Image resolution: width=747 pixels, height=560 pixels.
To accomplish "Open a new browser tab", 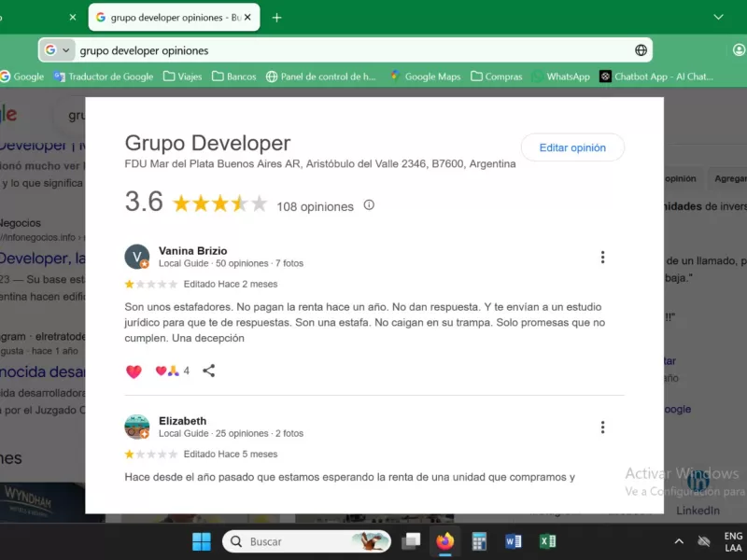I will pyautogui.click(x=276, y=18).
